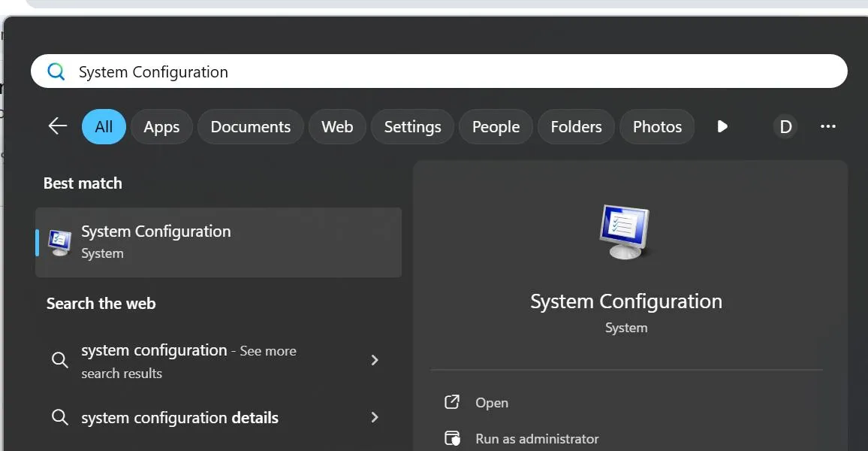Click the Search the web heading
Screen dimensions: 868x451
[101, 304]
